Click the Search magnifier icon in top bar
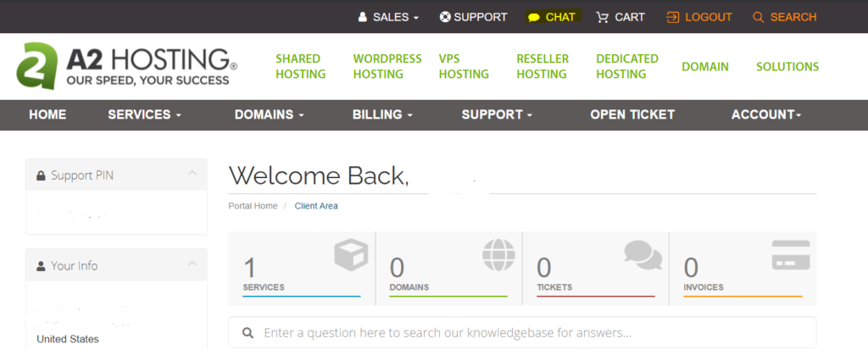The image size is (868, 350). click(x=759, y=17)
